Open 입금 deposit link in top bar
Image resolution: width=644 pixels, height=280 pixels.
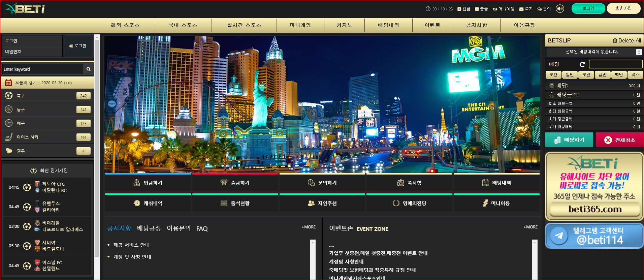(464, 9)
